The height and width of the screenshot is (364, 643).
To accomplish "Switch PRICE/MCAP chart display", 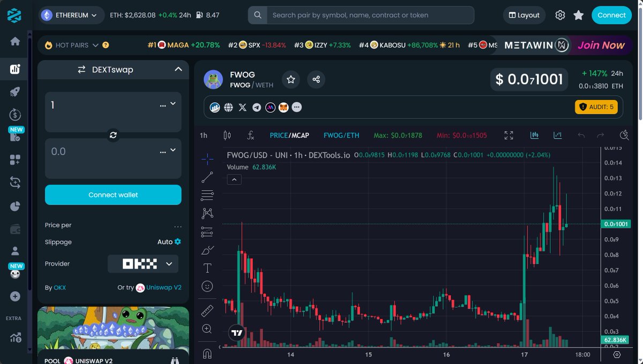I will pyautogui.click(x=289, y=135).
